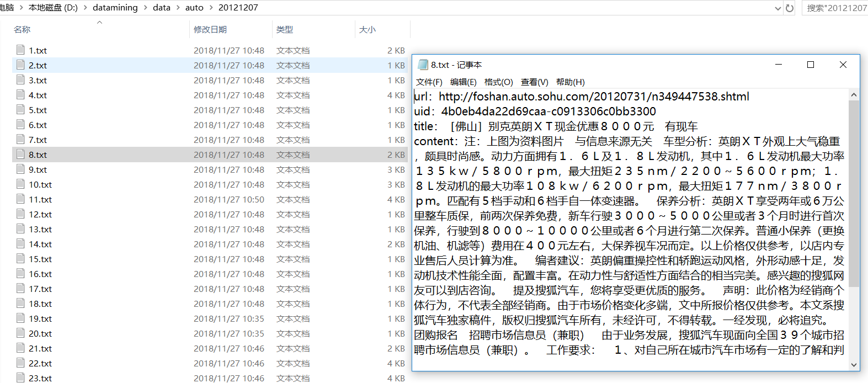Click the file icon of 5.txt
This screenshot has height=383, width=868.
[21, 109]
